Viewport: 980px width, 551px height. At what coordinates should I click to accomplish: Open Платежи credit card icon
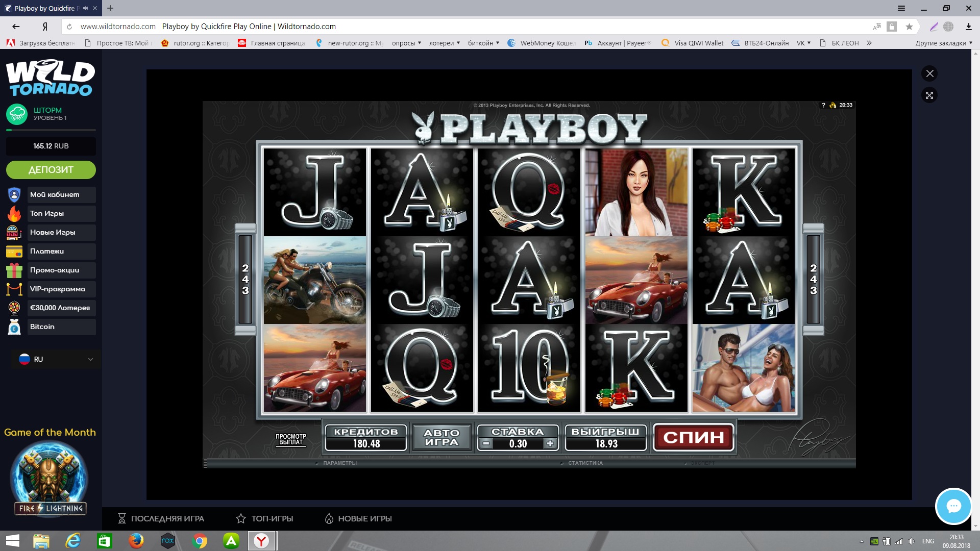pos(14,252)
